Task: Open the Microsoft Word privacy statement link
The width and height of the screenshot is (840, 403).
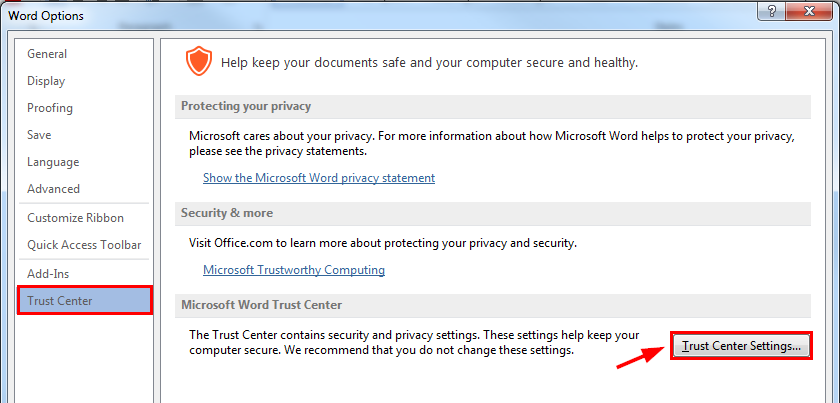Action: click(x=319, y=178)
